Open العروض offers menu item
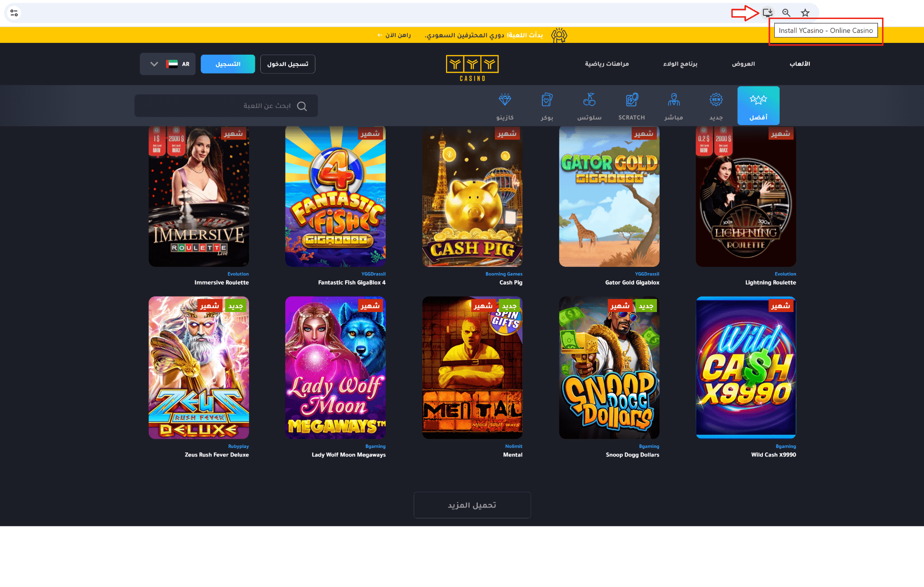The width and height of the screenshot is (924, 587). [x=744, y=64]
